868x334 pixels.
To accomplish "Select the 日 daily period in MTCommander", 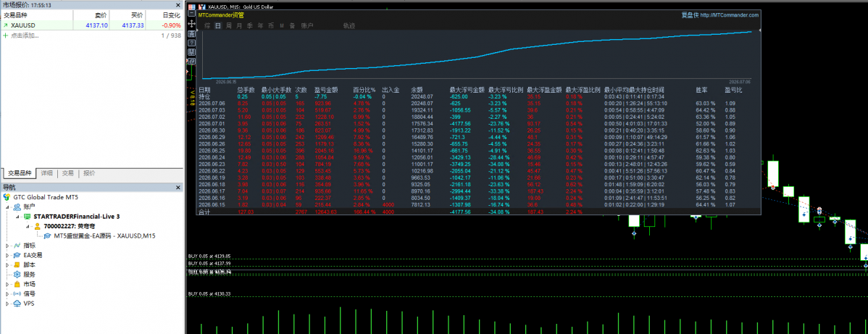I will (x=217, y=25).
